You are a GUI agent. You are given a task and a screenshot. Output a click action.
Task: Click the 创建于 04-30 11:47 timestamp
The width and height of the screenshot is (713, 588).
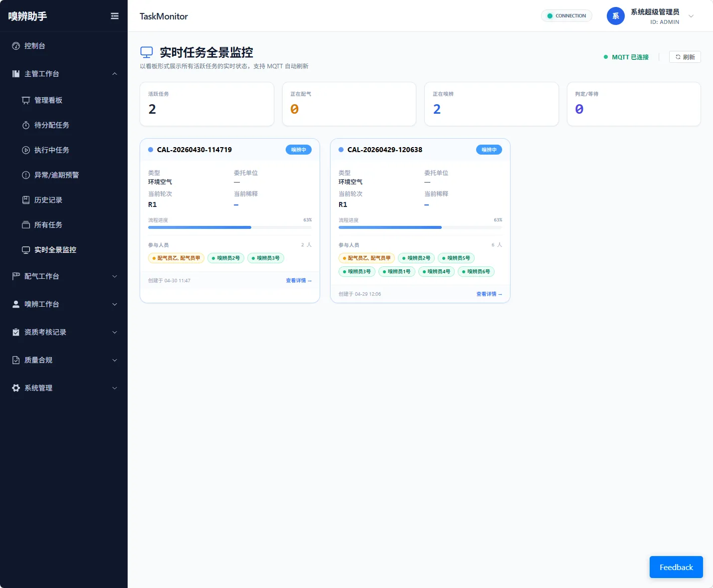tap(169, 281)
